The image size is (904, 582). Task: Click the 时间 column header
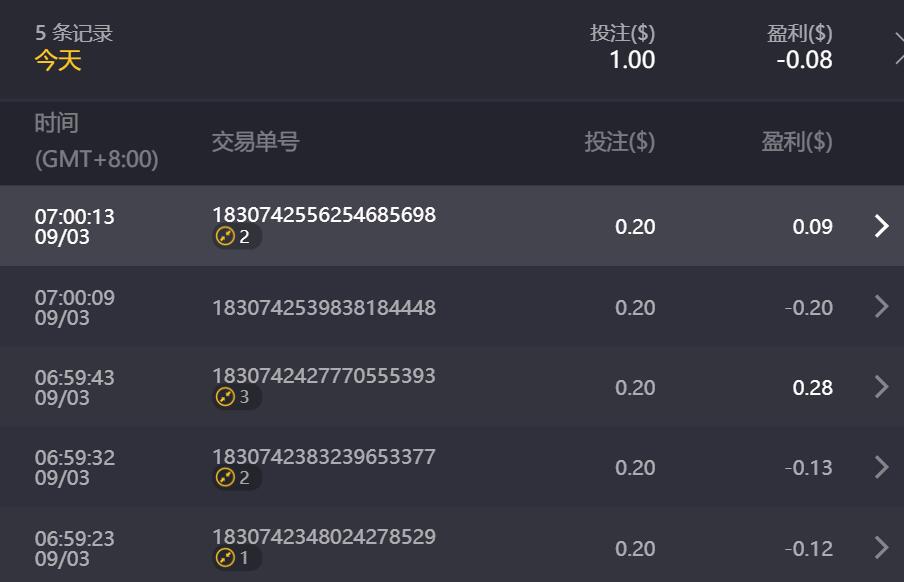pos(57,124)
